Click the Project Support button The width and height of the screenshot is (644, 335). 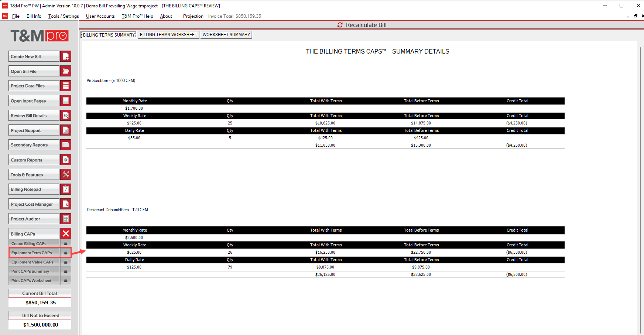pyautogui.click(x=34, y=130)
